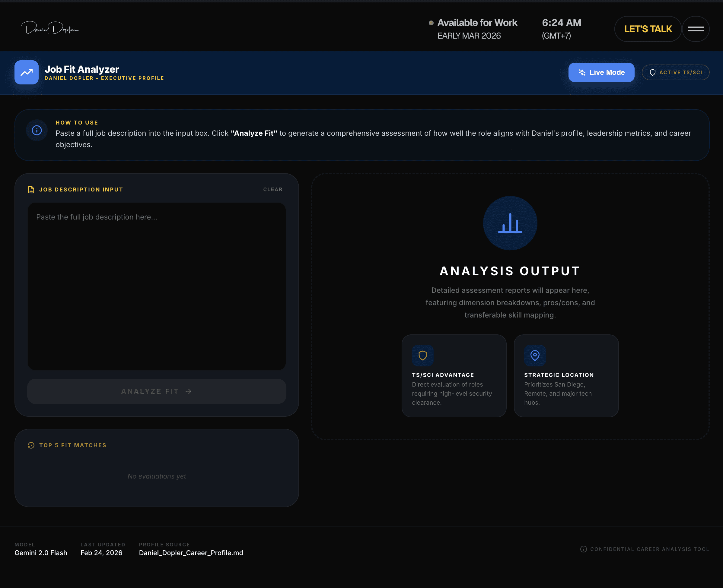Click the info icon near Confidential Career Analysis Tool
The image size is (723, 588).
coord(583,549)
